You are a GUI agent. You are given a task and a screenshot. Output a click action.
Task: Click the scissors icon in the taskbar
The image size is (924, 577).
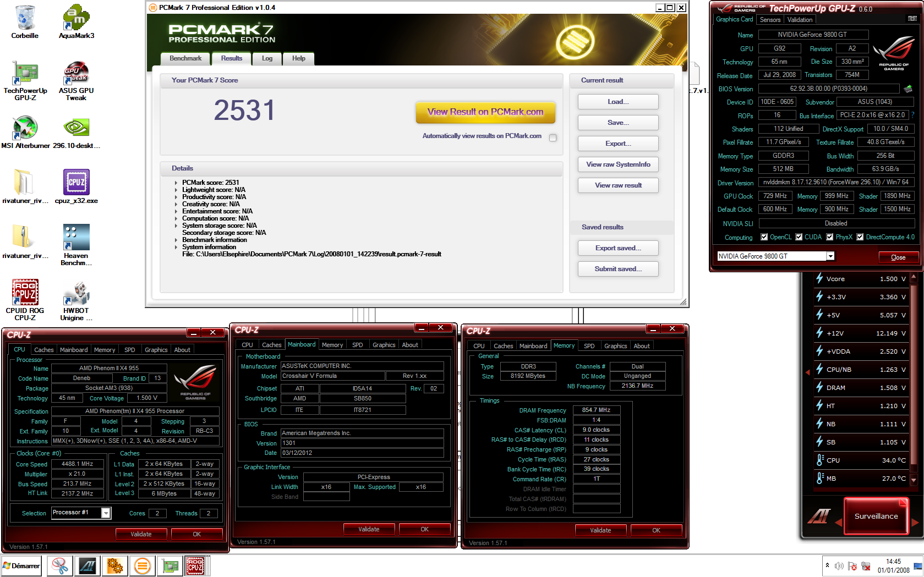(60, 565)
